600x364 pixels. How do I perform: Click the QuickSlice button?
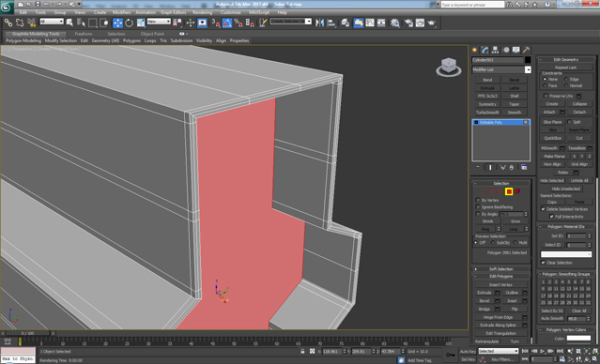[552, 138]
